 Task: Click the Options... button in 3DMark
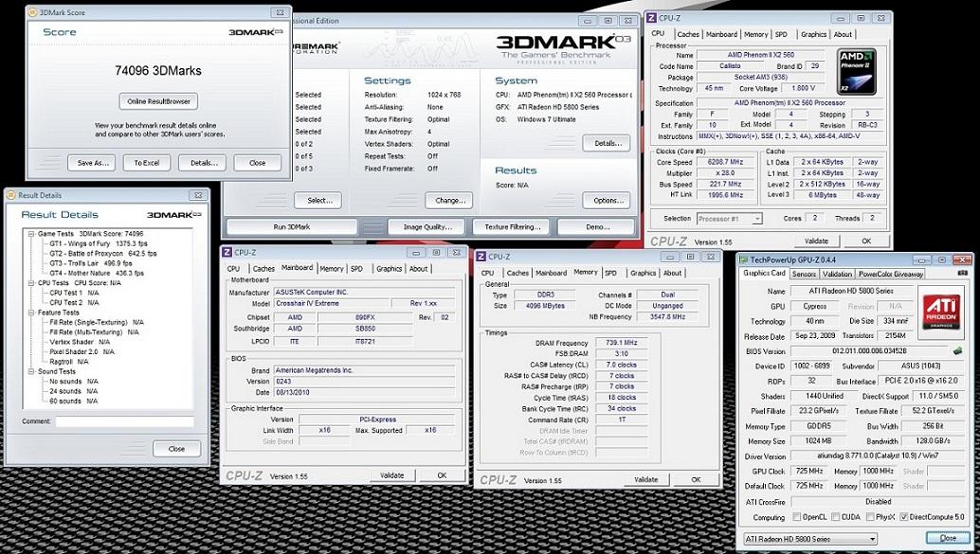tap(607, 201)
